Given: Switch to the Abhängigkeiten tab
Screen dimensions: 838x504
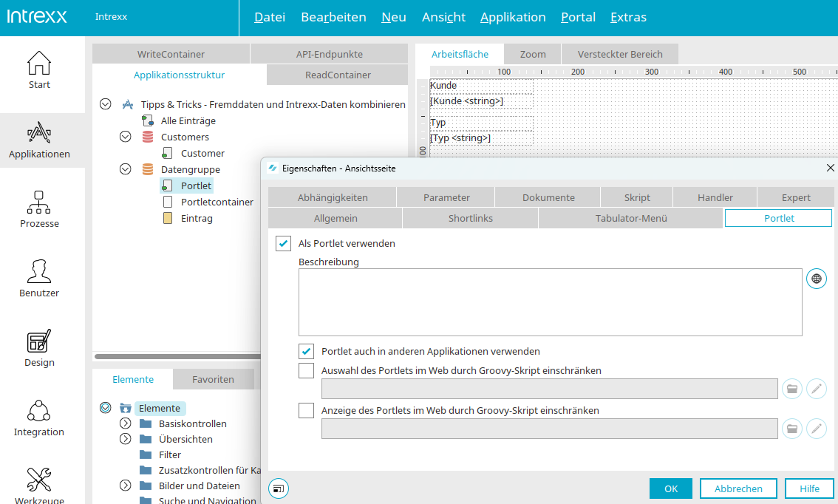Looking at the screenshot, I should (333, 197).
